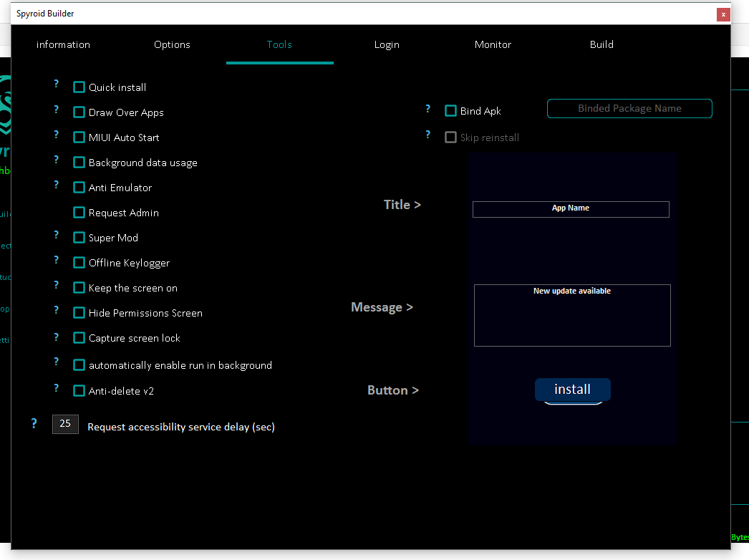This screenshot has height=560, width=749.
Task: Select the accessibility delay value box
Action: pos(65,424)
